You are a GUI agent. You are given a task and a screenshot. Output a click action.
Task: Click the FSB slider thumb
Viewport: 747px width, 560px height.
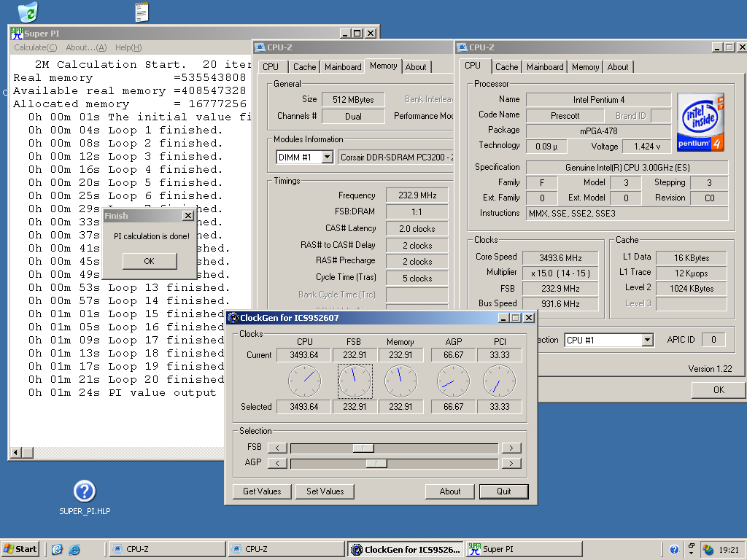363,448
